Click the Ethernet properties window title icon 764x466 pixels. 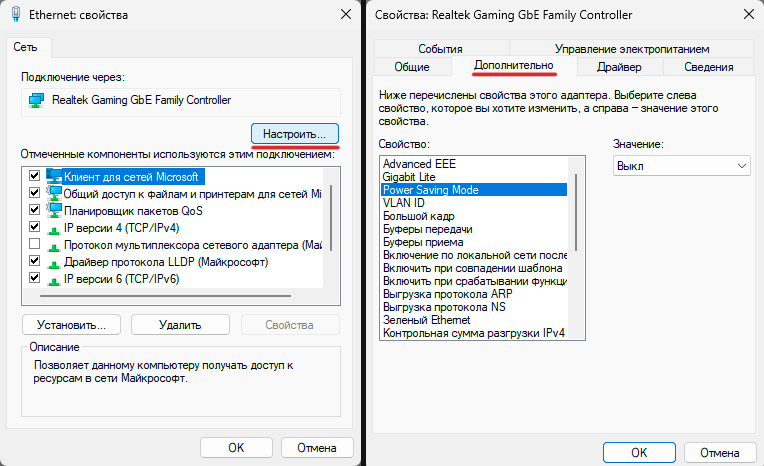(x=16, y=14)
